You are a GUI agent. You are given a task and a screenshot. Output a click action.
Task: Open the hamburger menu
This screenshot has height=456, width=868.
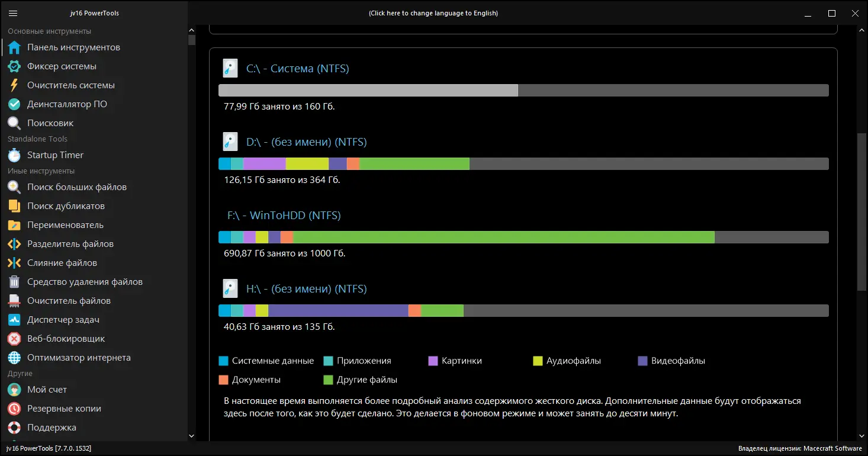[x=14, y=13]
